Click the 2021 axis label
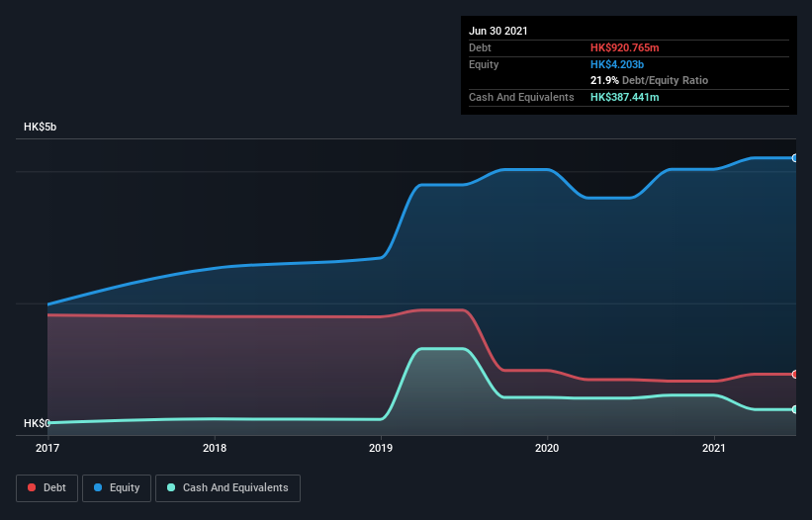Viewport: 812px width, 520px height. click(x=714, y=448)
